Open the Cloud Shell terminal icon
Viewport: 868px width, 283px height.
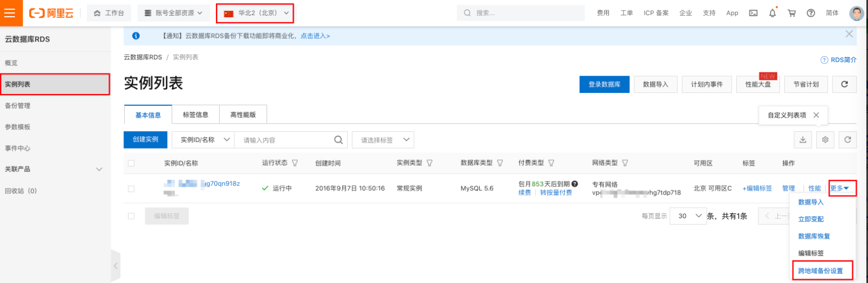[x=753, y=13]
